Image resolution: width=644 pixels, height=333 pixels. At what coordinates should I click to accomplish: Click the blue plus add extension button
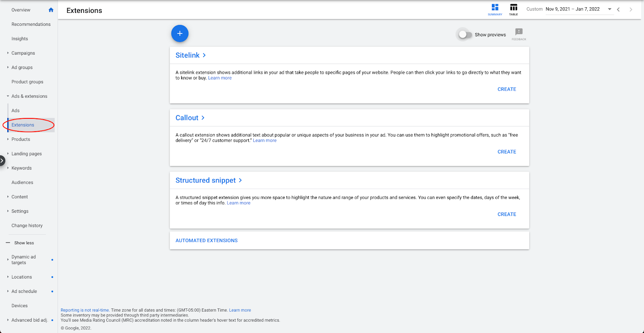(180, 33)
